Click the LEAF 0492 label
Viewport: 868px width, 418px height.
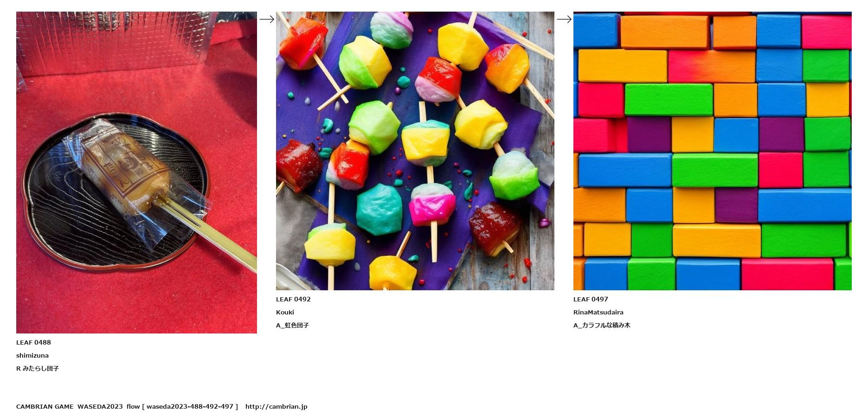pyautogui.click(x=293, y=299)
